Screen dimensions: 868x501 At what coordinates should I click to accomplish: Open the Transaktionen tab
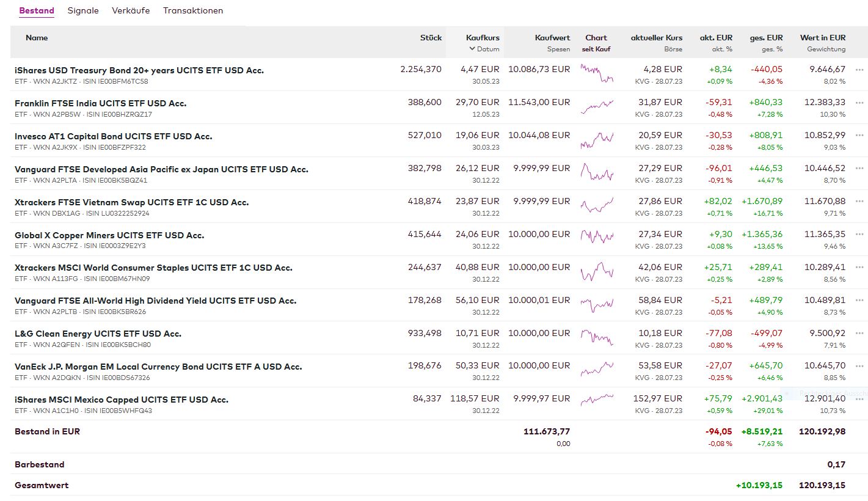(193, 11)
